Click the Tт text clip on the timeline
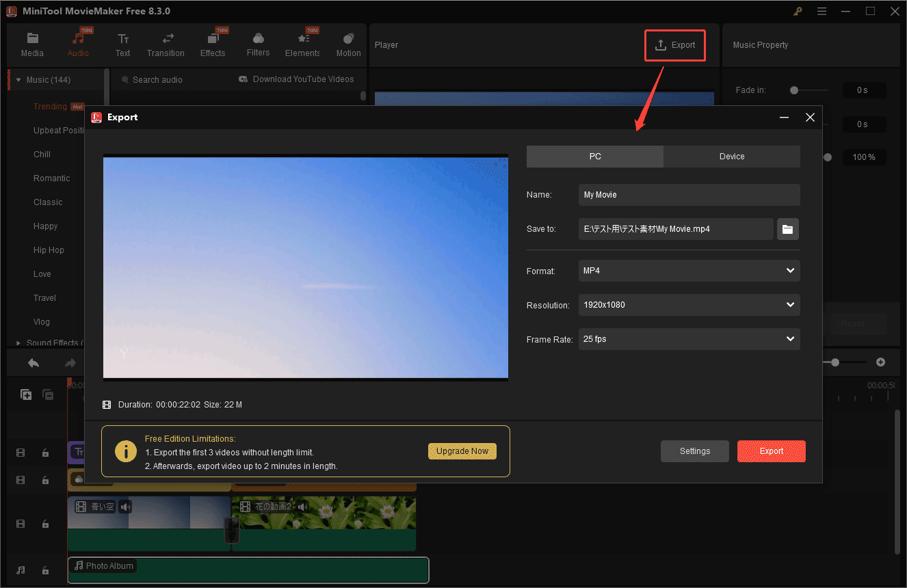This screenshot has height=588, width=907. 77,452
